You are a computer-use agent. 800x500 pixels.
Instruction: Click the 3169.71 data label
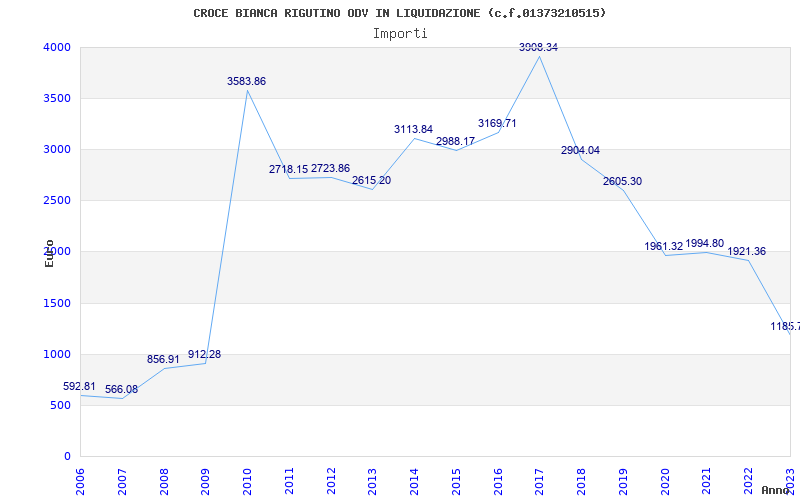coord(497,123)
